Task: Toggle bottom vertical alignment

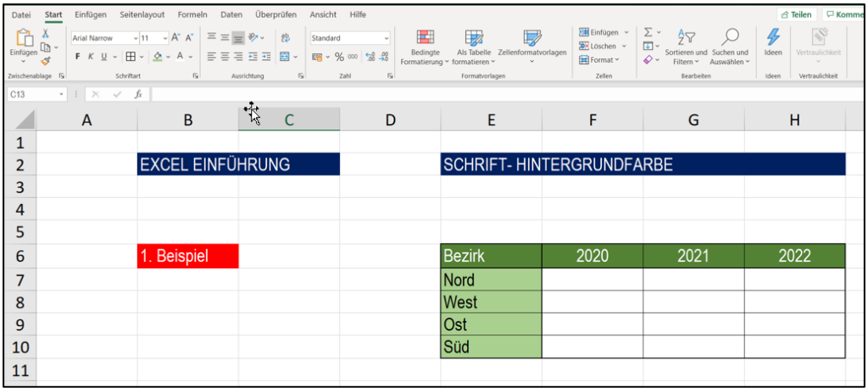Action: 238,37
